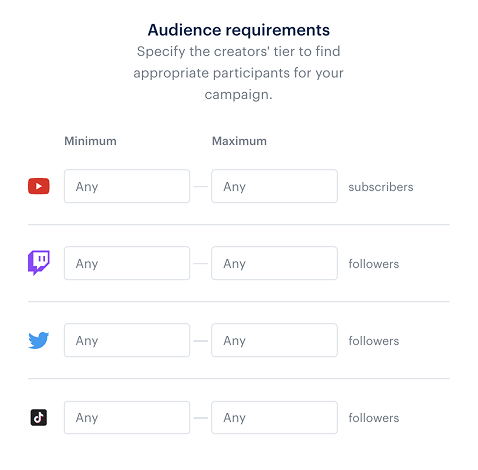The width and height of the screenshot is (478, 470).
Task: Activate the Twitter maximum followers input
Action: [274, 340]
